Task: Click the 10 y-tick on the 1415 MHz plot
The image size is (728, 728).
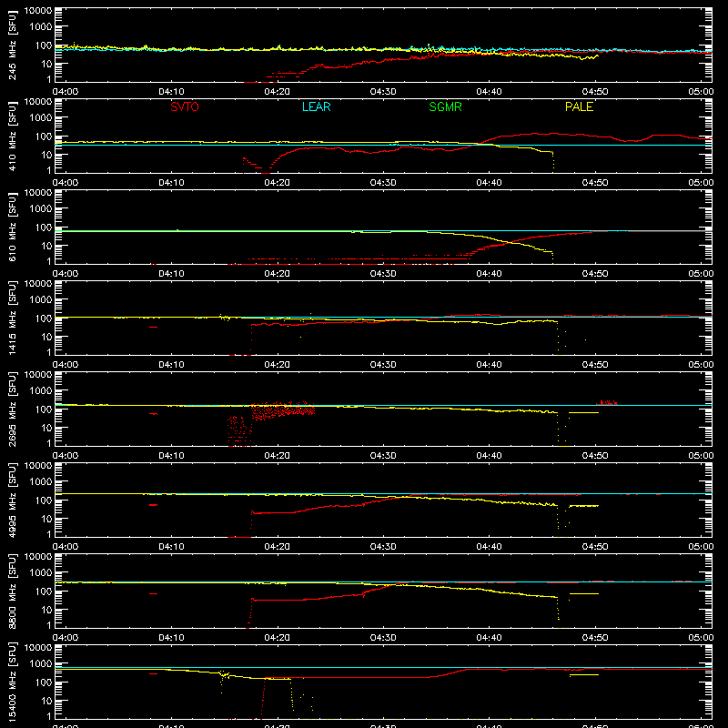Action: pos(46,337)
